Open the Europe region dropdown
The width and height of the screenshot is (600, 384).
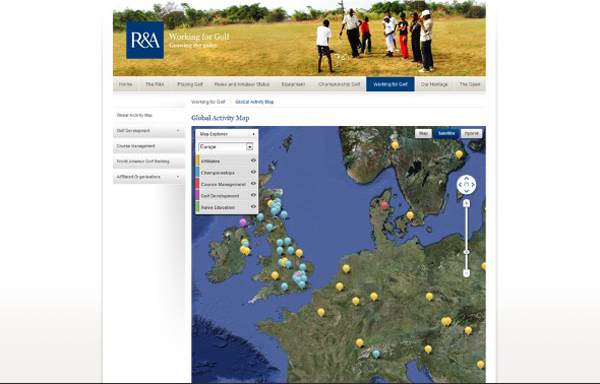[226, 146]
